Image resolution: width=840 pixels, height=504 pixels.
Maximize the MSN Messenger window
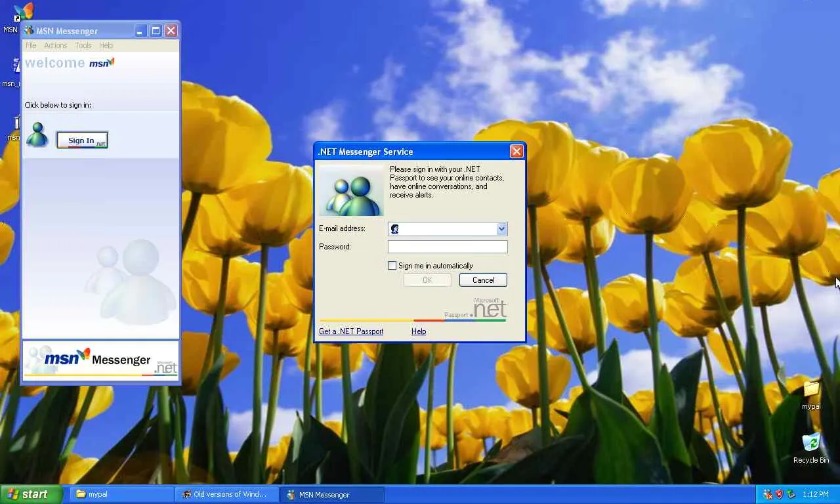click(x=156, y=31)
